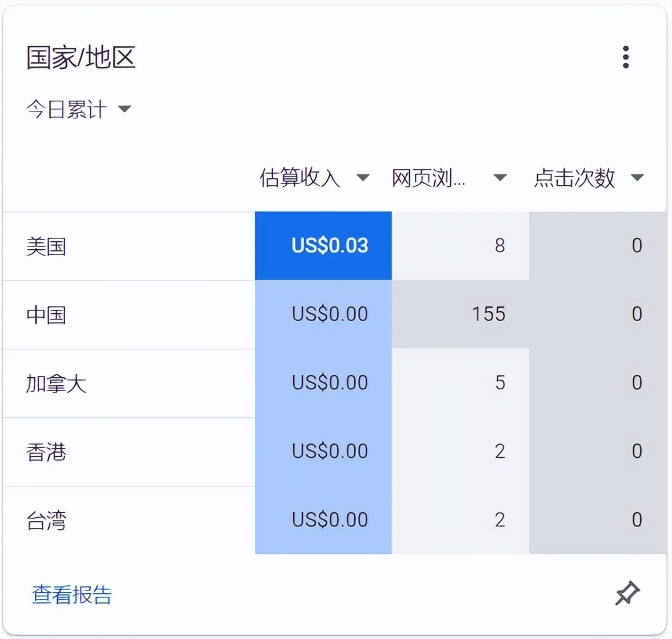Image resolution: width=672 pixels, height=639 pixels.
Task: Click the 155 page views value for 中国
Action: [x=488, y=314]
